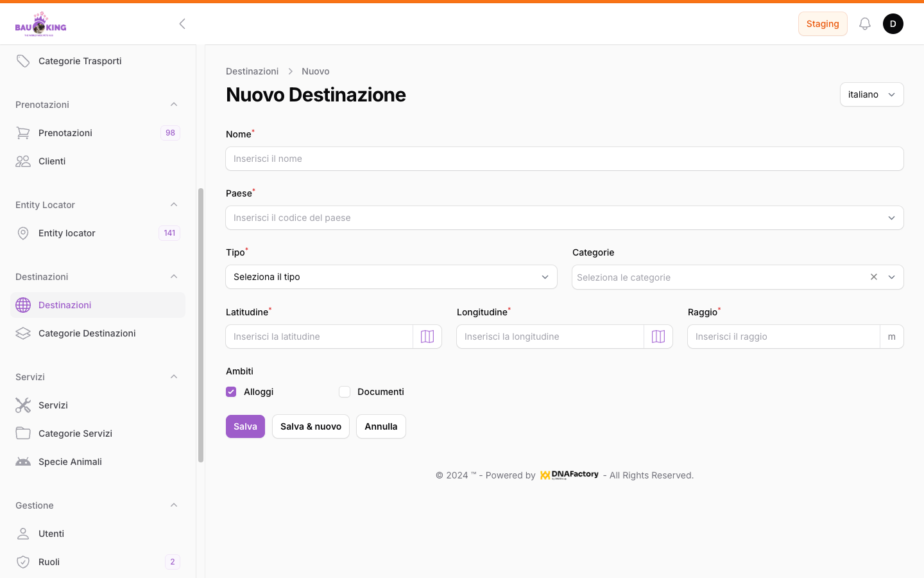Click the Bau King logo
924x578 pixels.
41,24
